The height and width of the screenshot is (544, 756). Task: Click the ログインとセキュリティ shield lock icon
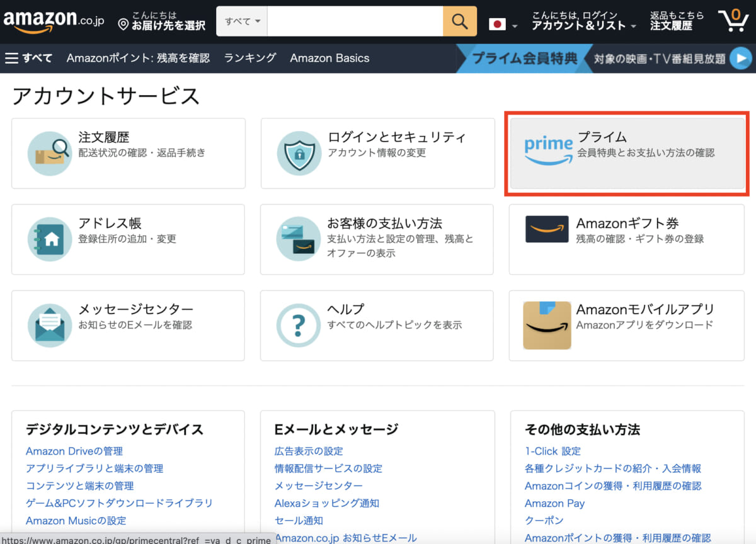[x=299, y=153]
